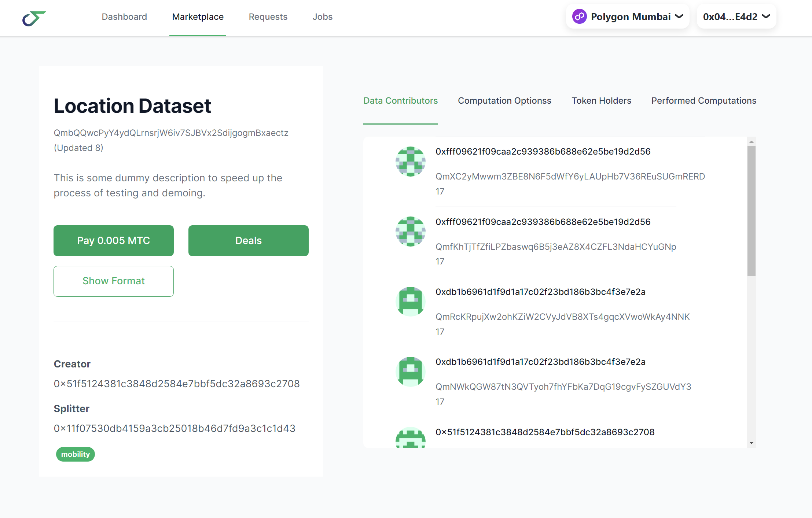Screen dimensions: 812x518
Task: Click the mobility tag badge
Action: click(x=76, y=454)
